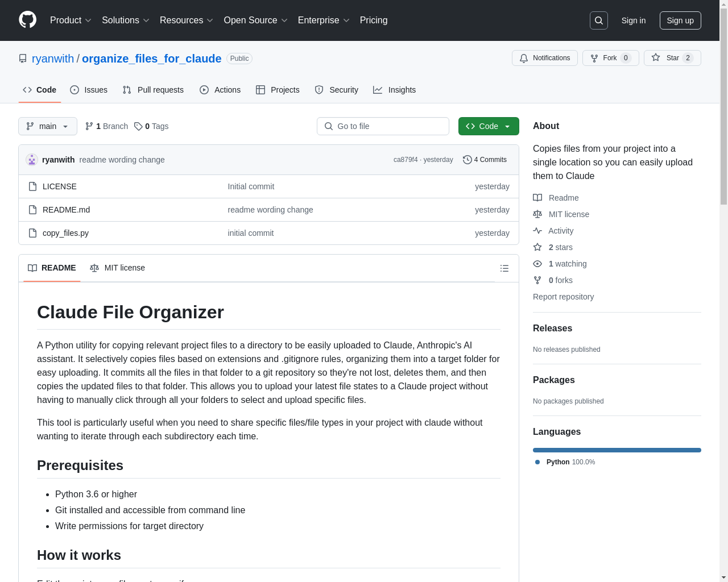Image resolution: width=728 pixels, height=582 pixels.
Task: Expand the Product menu
Action: pyautogui.click(x=71, y=20)
